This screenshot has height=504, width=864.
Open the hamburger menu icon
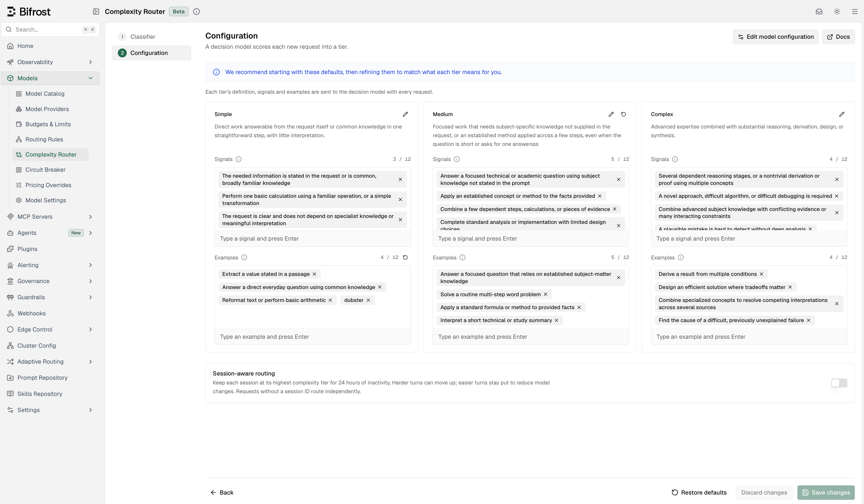(x=855, y=12)
